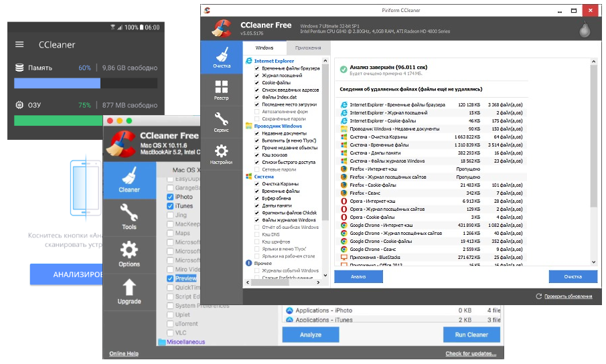Uncheck iTunes in Mac CCleaner list
The width and height of the screenshot is (606, 364).
[x=170, y=205]
